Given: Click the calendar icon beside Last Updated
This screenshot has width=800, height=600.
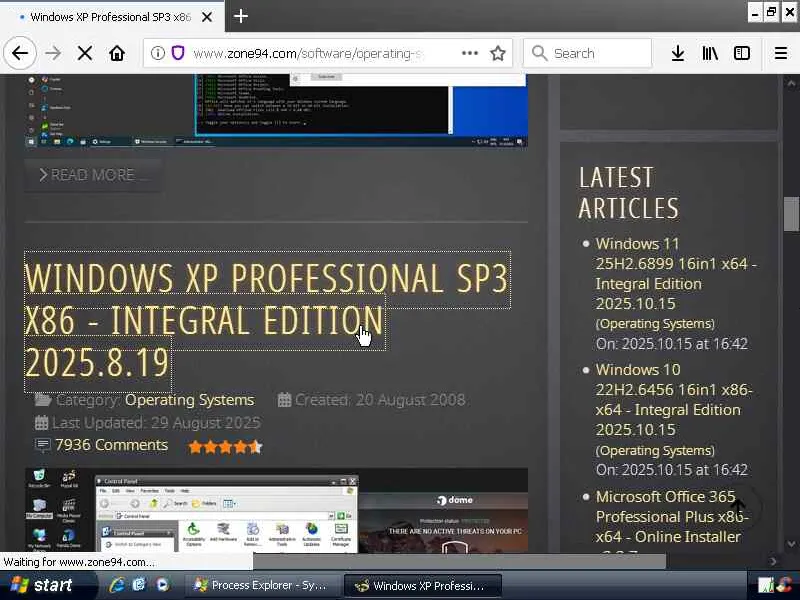Looking at the screenshot, I should coord(41,422).
